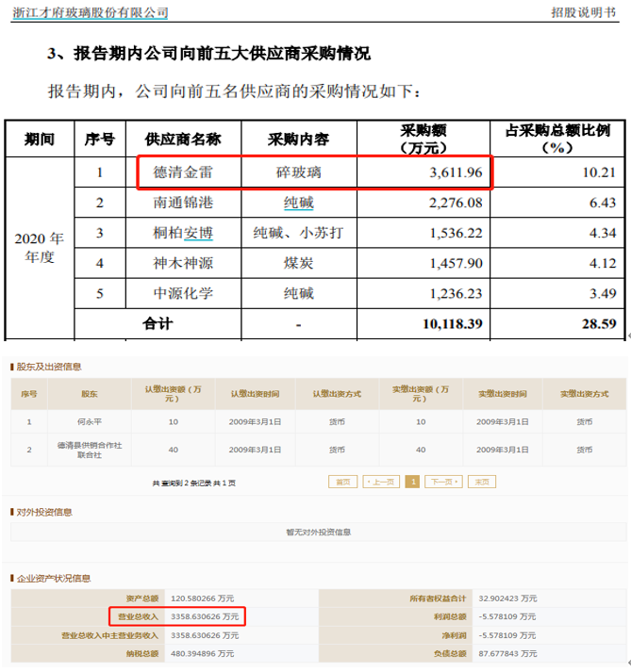Click the 合计 total row label
This screenshot has width=631, height=672.
tap(158, 323)
